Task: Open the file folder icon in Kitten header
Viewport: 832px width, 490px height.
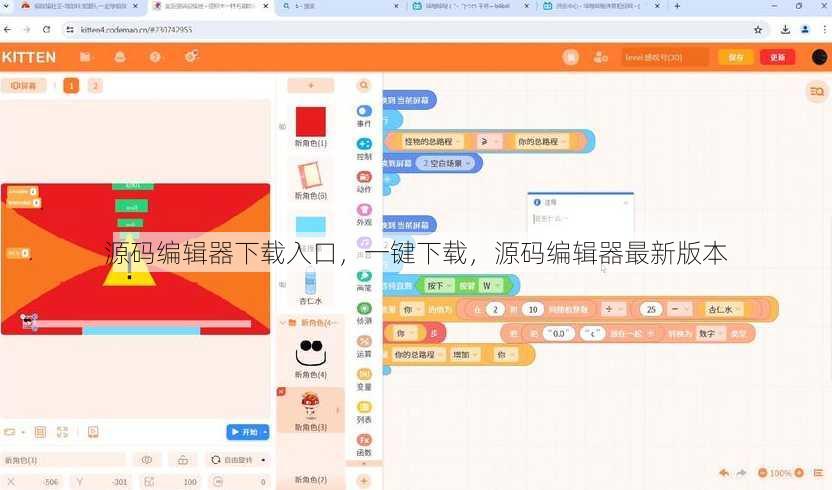Action: point(85,56)
